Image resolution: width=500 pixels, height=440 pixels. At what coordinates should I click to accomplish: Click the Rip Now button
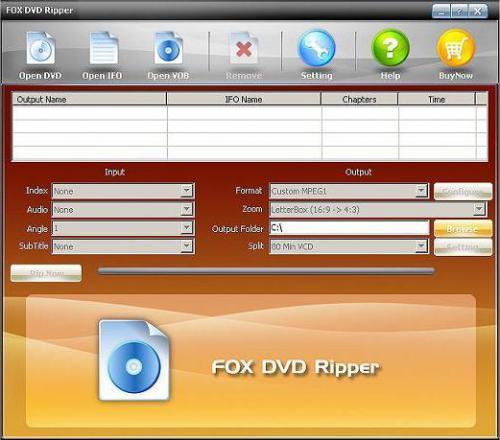(x=46, y=273)
